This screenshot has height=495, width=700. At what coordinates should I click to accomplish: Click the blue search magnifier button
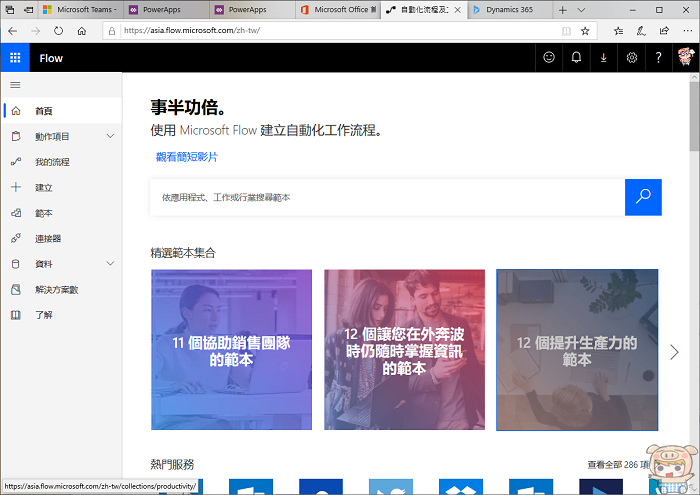643,197
